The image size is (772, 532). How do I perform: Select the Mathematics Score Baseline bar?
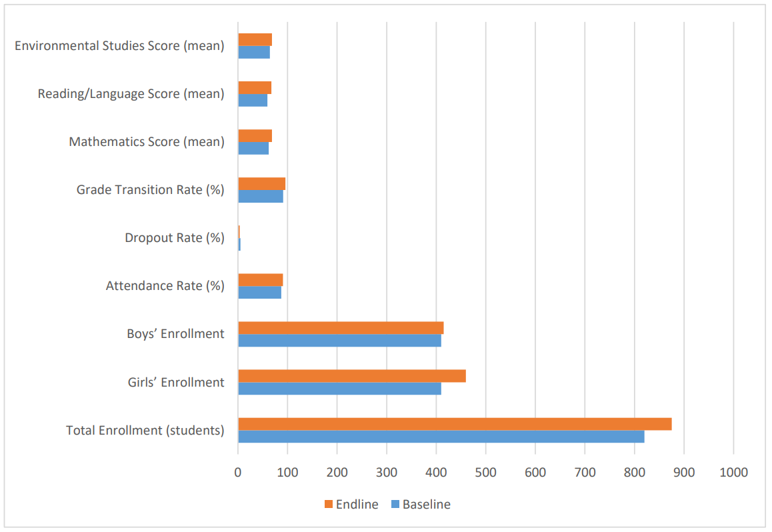tap(253, 149)
